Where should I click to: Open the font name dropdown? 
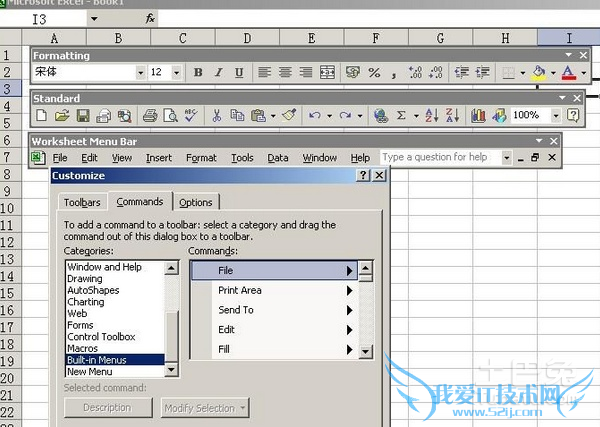coord(140,72)
